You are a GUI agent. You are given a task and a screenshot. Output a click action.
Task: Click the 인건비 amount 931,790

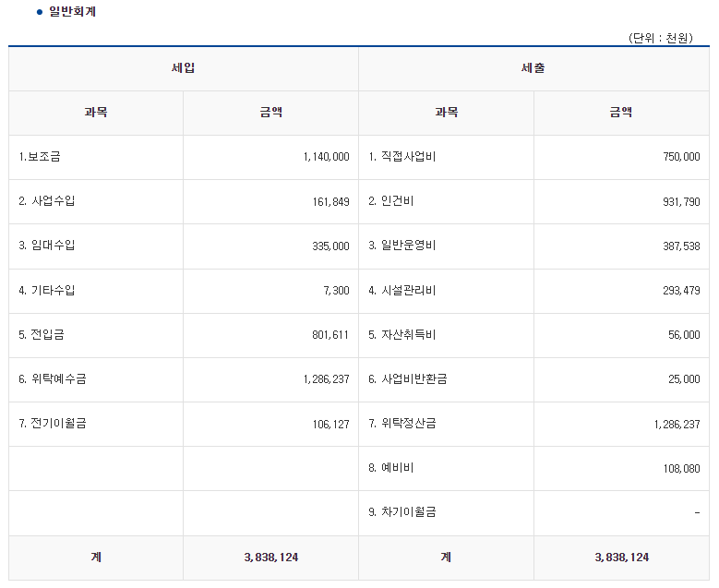pos(681,202)
